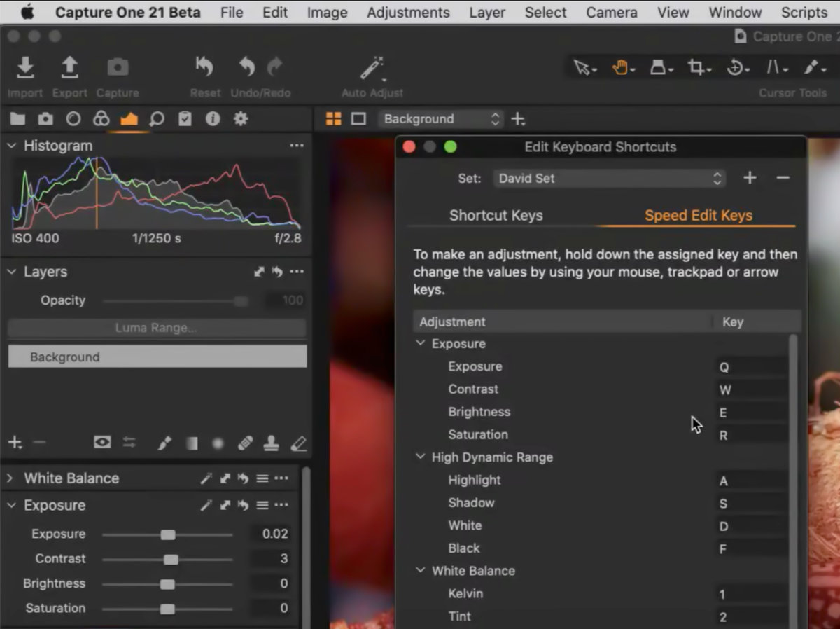Viewport: 840px width, 629px height.
Task: Collapse White Balance shortcuts group
Action: click(x=420, y=570)
